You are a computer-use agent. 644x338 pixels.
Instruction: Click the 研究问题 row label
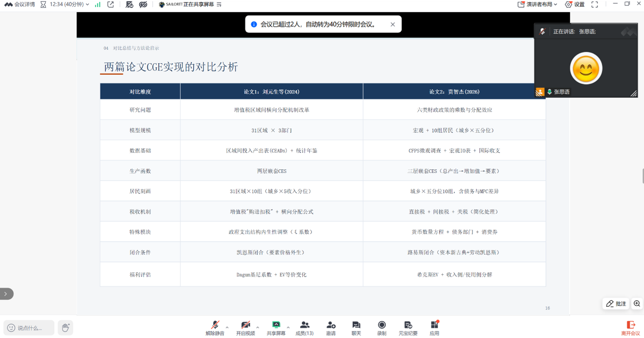(140, 110)
